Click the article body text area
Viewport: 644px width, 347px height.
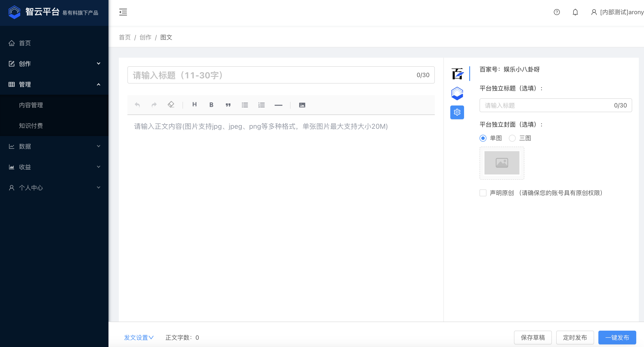(x=281, y=217)
